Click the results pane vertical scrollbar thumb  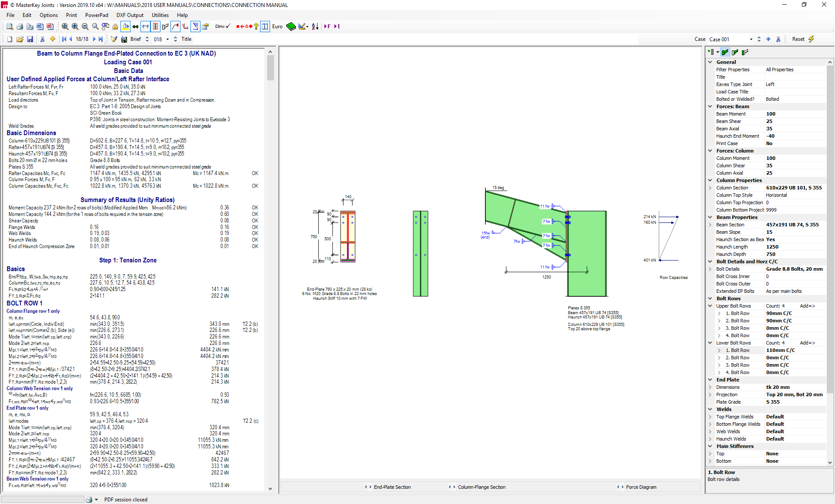[x=270, y=68]
